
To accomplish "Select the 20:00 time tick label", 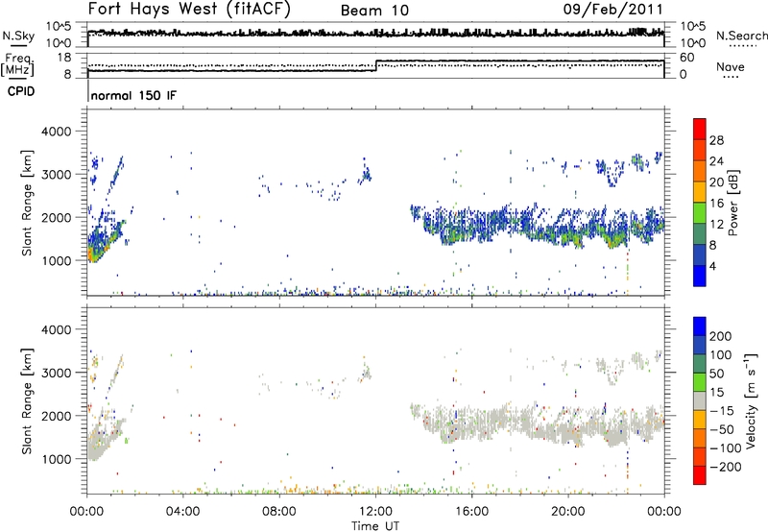I will pos(567,512).
